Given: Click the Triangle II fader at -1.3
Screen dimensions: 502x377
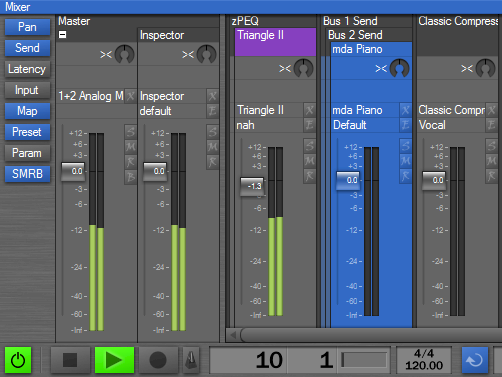Looking at the screenshot, I should [252, 186].
